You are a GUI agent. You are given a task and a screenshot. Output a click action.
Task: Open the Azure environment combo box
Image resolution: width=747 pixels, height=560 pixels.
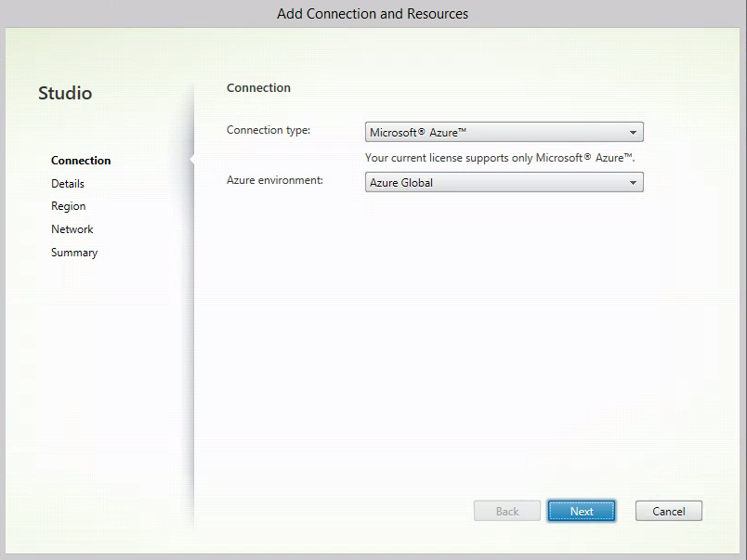point(504,182)
